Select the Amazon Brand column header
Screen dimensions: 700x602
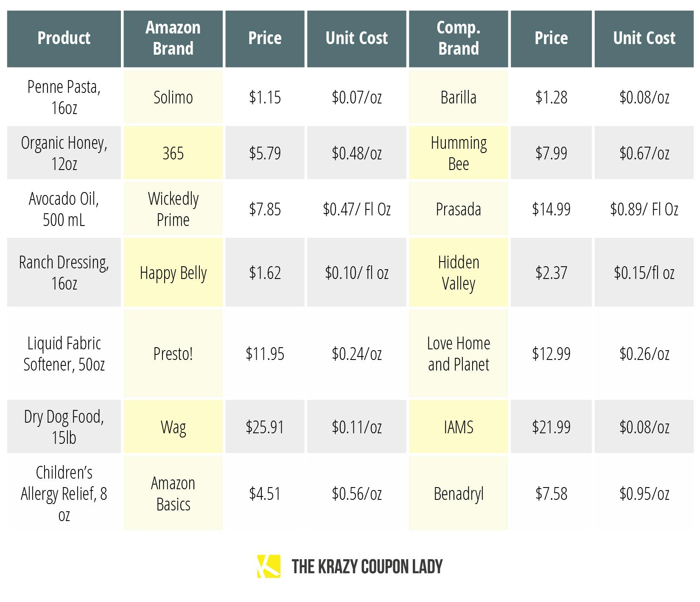coord(173,39)
